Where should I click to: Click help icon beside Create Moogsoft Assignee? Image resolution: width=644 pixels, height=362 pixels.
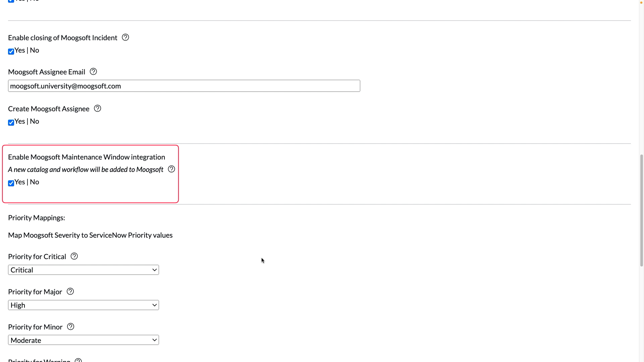(97, 109)
